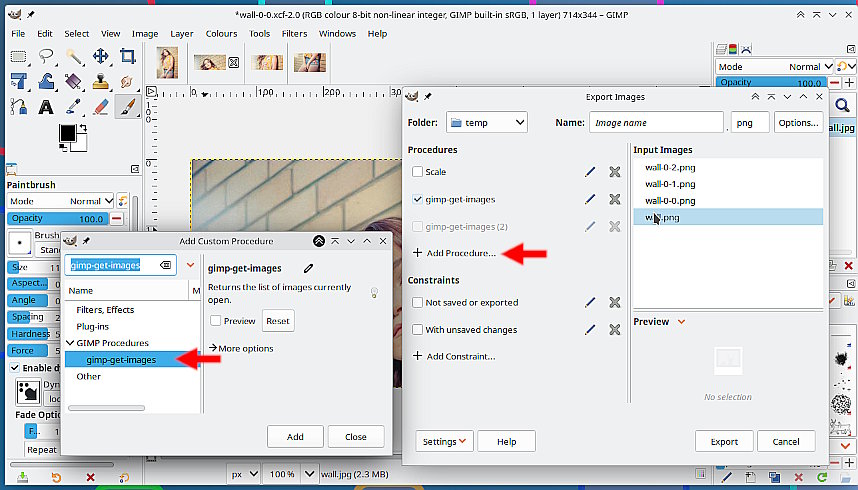Click the black foreground colour swatch
Screen dimensions: 858x490
tap(68, 133)
